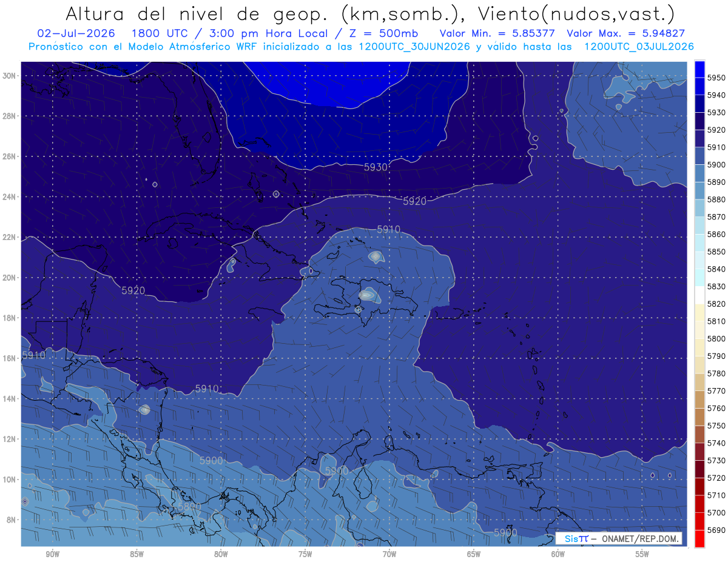Click the 5820 value on the colorbar
Image resolution: width=728 pixels, height=562 pixels.
[716, 304]
